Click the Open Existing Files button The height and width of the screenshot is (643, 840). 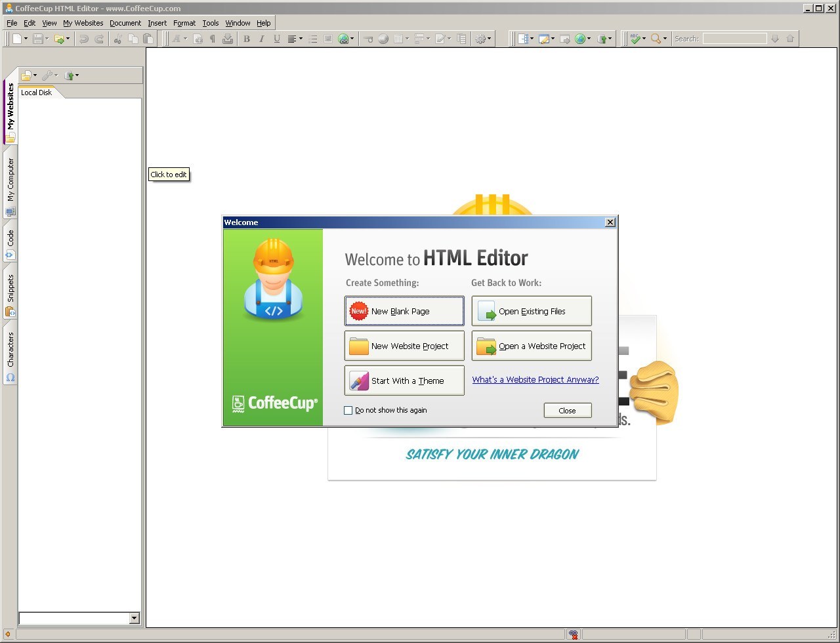(x=532, y=311)
